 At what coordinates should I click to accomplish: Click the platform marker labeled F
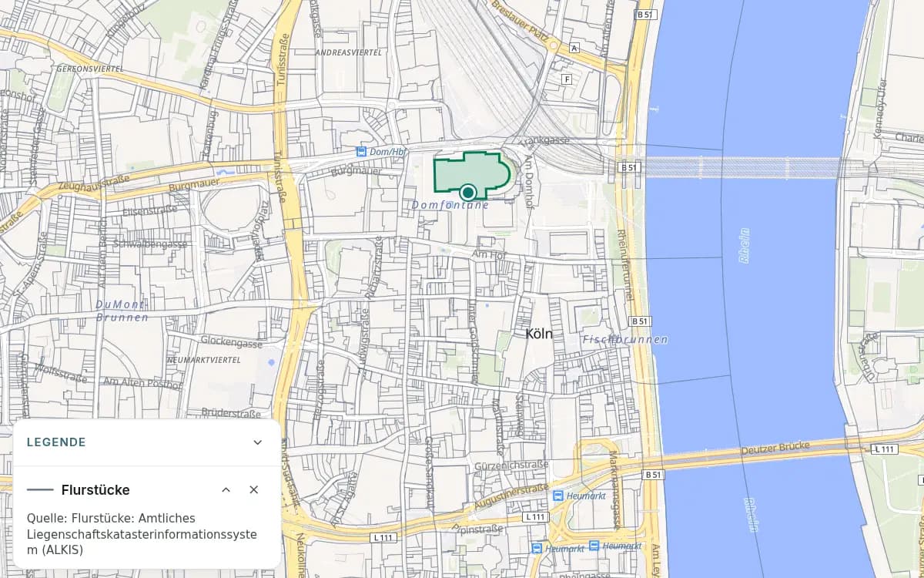567,79
